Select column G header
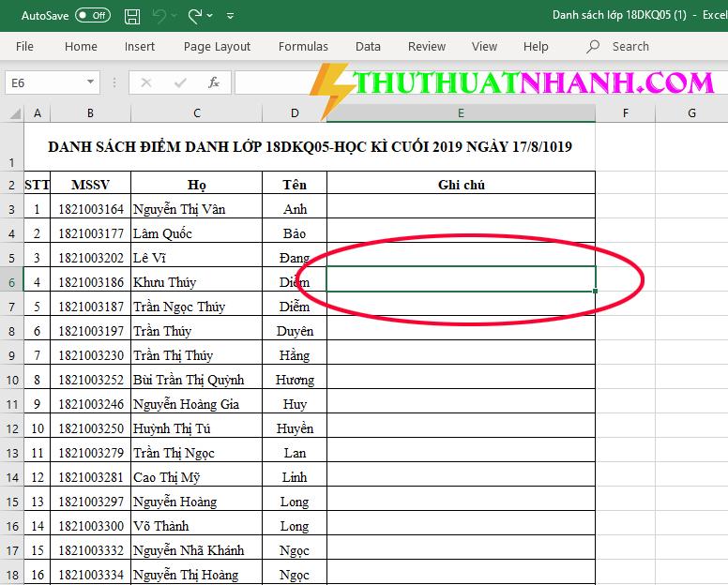The width and height of the screenshot is (728, 585). point(691,113)
